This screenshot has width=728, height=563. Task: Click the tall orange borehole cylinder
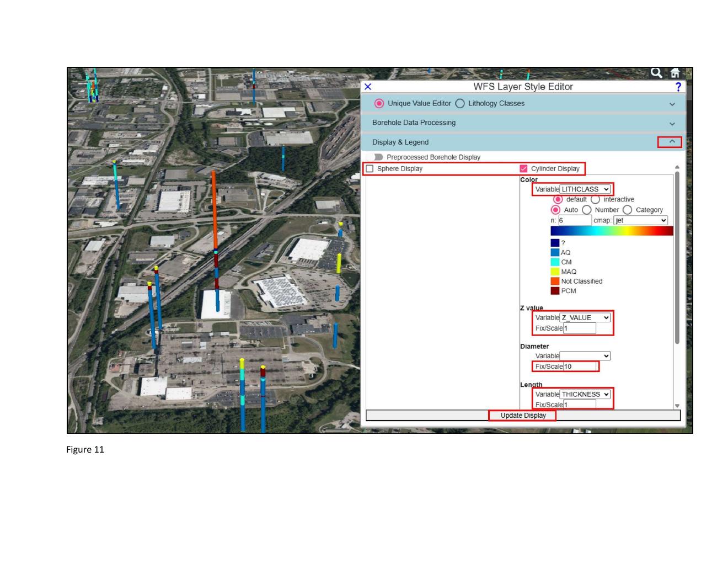(x=214, y=210)
